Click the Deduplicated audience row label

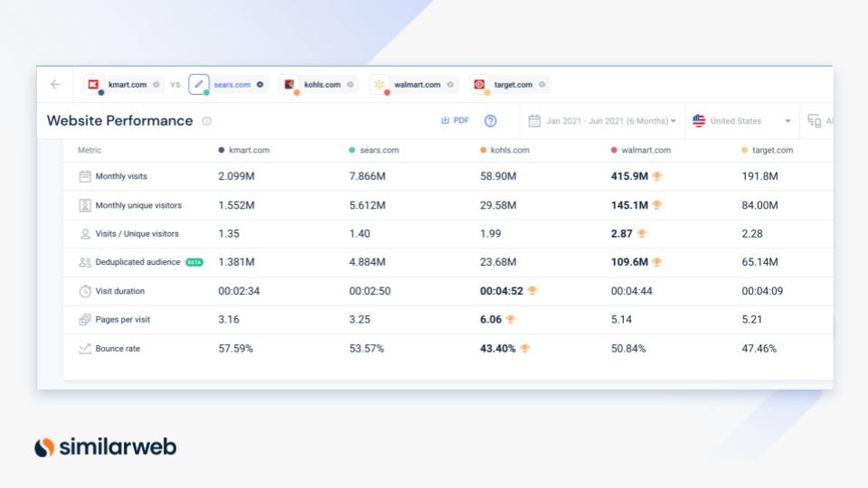click(x=137, y=262)
